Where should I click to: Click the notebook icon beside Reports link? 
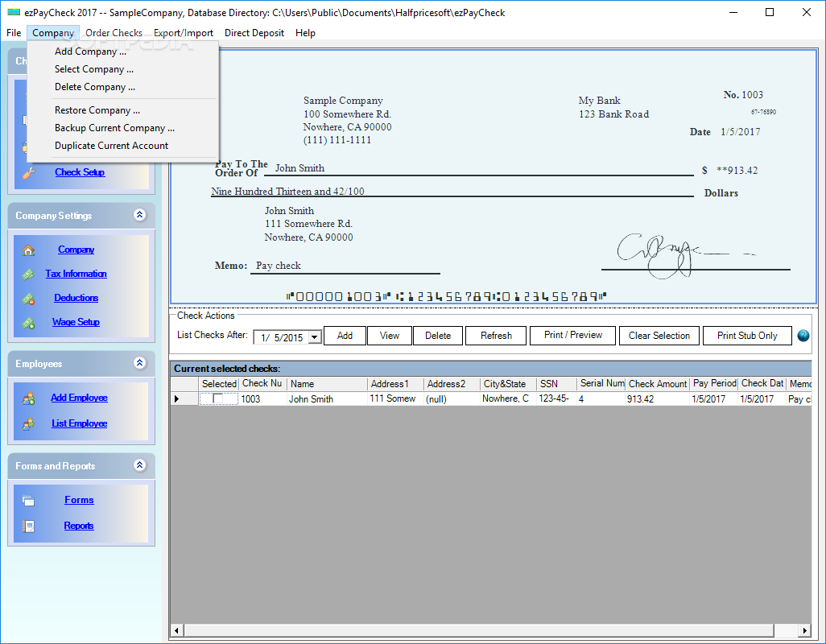coord(28,526)
